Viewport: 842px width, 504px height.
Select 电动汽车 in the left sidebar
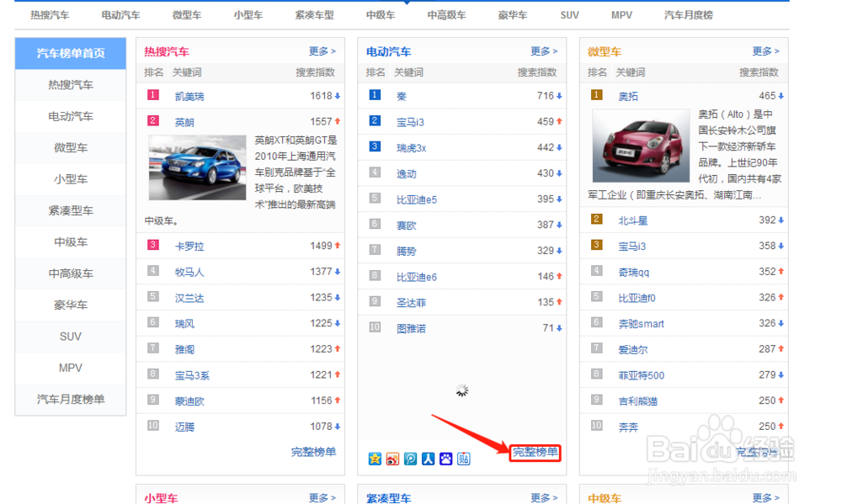click(x=71, y=116)
